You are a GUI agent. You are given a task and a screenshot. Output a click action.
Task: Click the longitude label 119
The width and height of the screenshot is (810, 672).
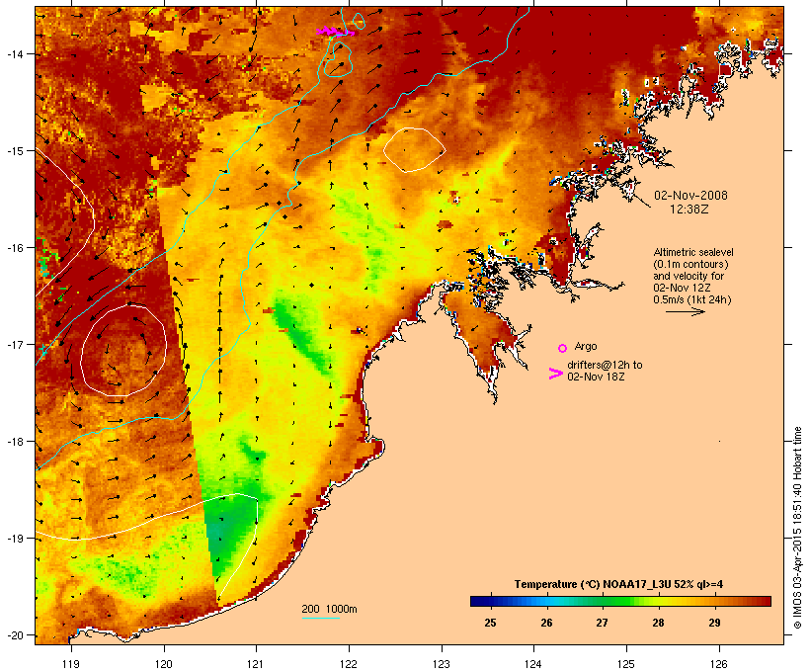click(71, 664)
